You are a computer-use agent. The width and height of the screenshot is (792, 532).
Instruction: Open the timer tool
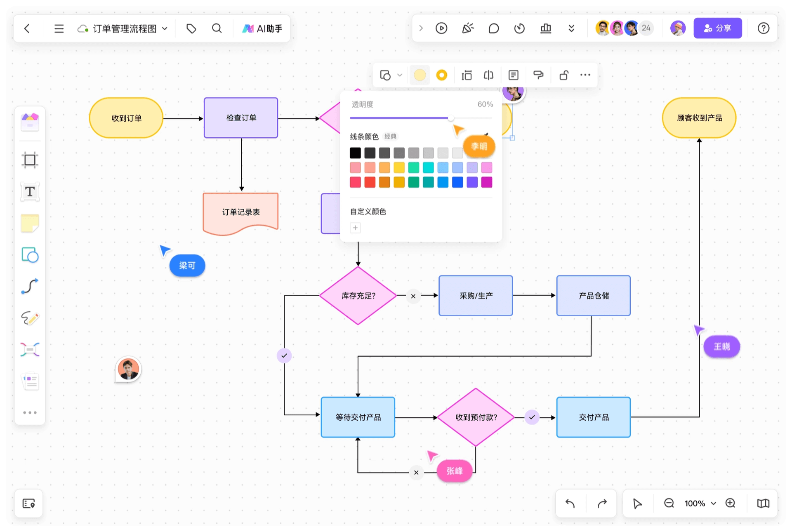[519, 28]
